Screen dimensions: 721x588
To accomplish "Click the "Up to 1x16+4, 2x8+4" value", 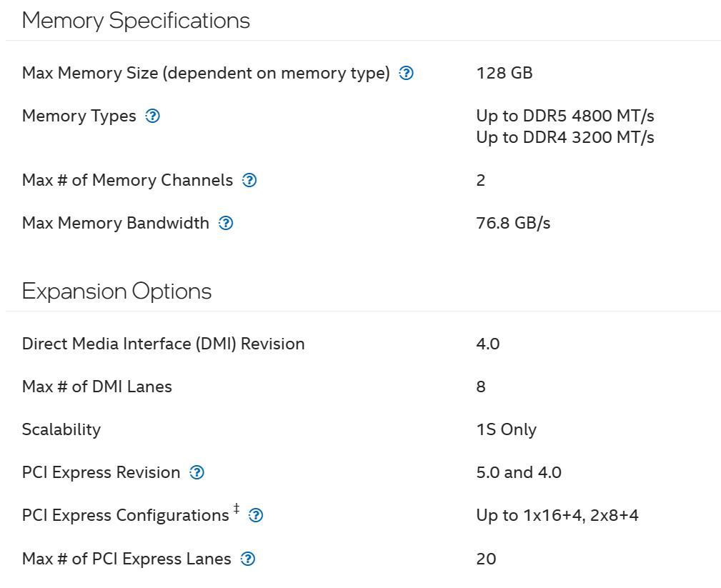I will (x=557, y=515).
